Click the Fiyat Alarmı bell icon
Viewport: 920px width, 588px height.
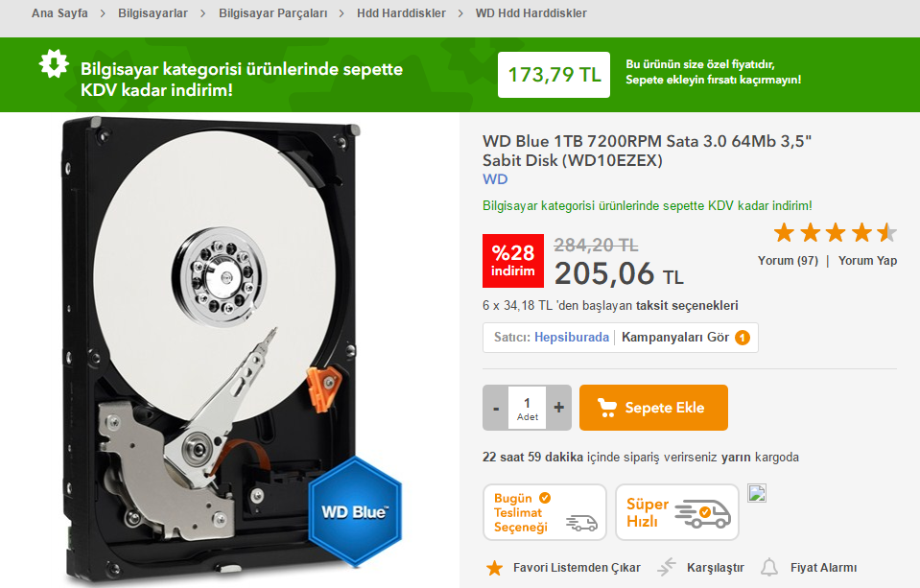[769, 568]
